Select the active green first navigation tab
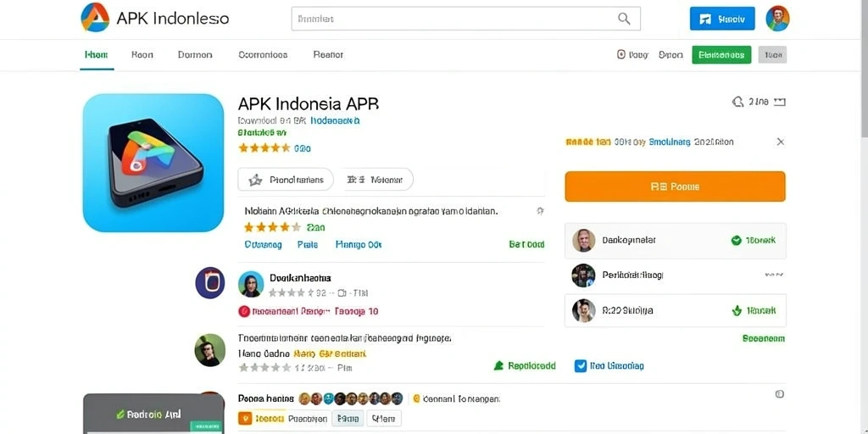868x434 pixels. (97, 55)
